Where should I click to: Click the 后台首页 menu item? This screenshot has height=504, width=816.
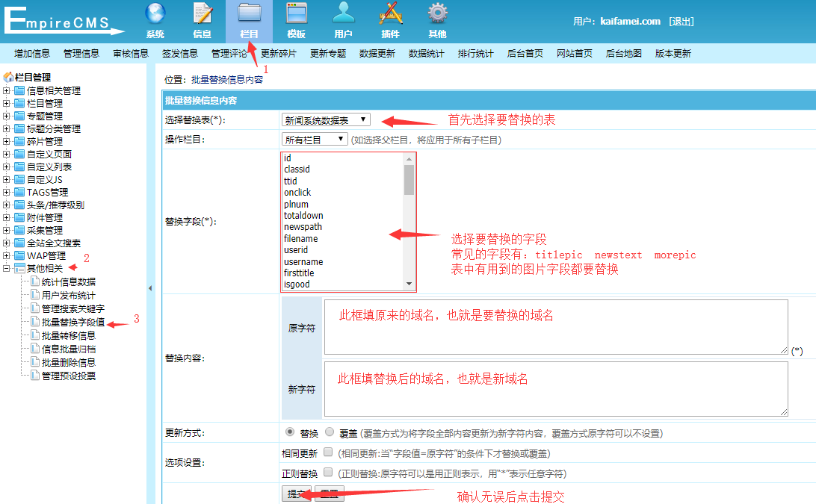coord(525,53)
